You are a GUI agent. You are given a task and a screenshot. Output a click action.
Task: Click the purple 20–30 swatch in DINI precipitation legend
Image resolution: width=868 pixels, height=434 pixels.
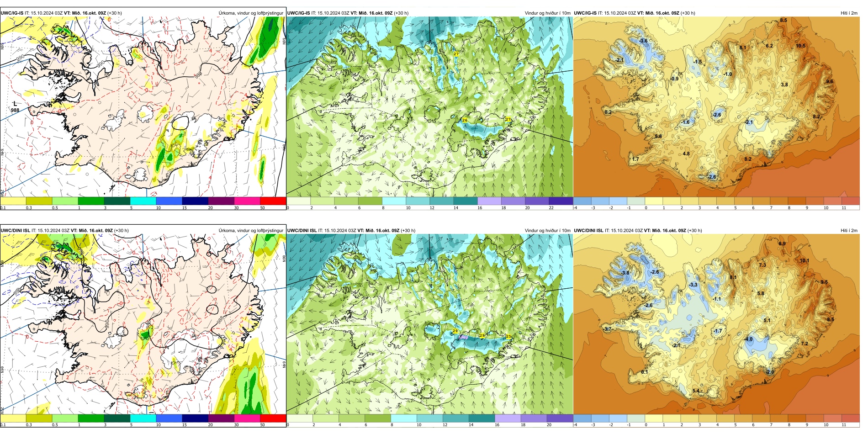pos(221,418)
